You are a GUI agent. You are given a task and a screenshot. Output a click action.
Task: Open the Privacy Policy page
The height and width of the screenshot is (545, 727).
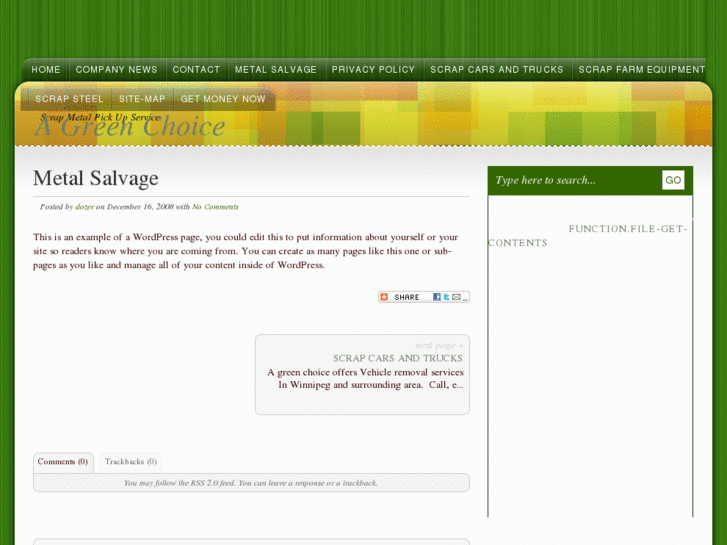point(373,70)
